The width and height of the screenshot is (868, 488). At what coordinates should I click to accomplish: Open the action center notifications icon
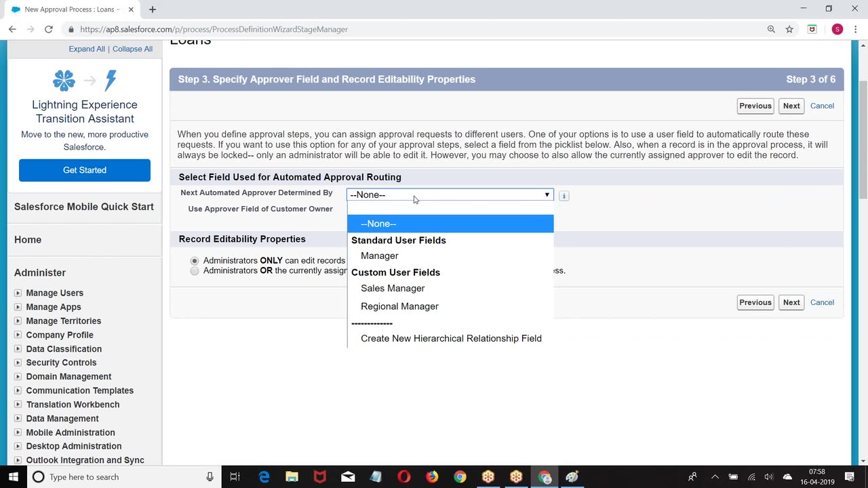pyautogui.click(x=850, y=476)
